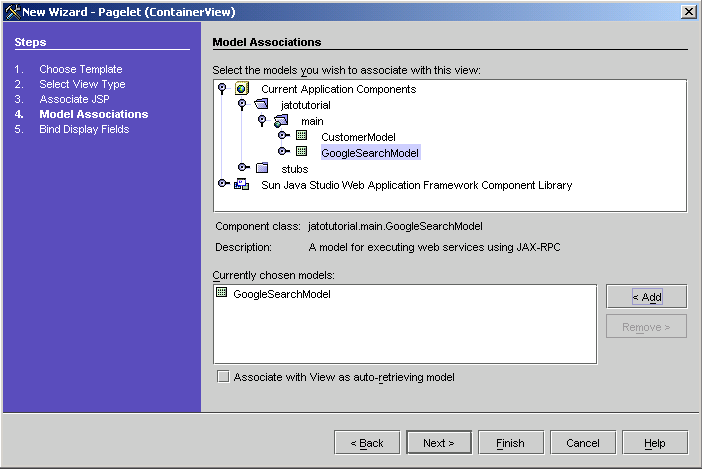702x469 pixels.
Task: Select the stubs tree item
Action: click(x=295, y=169)
